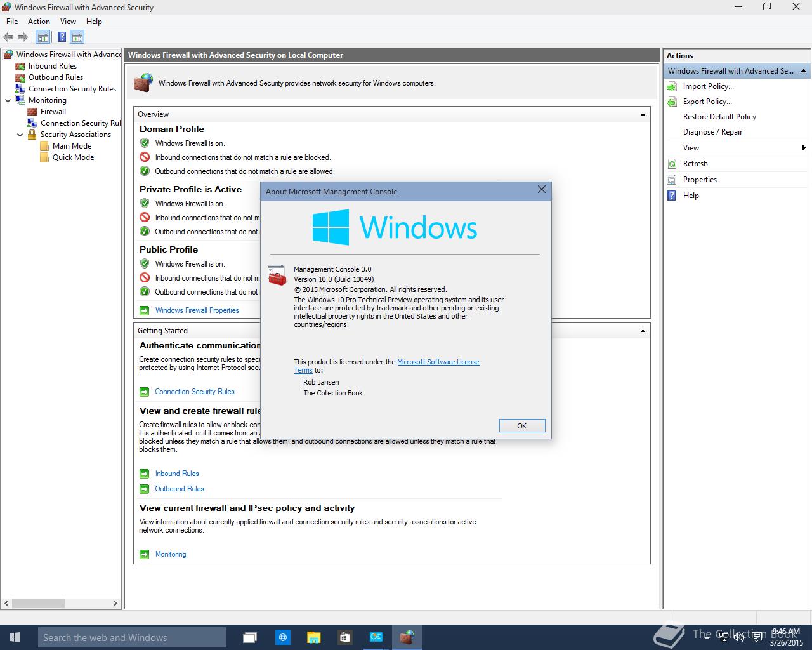812x650 pixels.
Task: Click the Properties icon in Actions pane
Action: click(x=672, y=180)
